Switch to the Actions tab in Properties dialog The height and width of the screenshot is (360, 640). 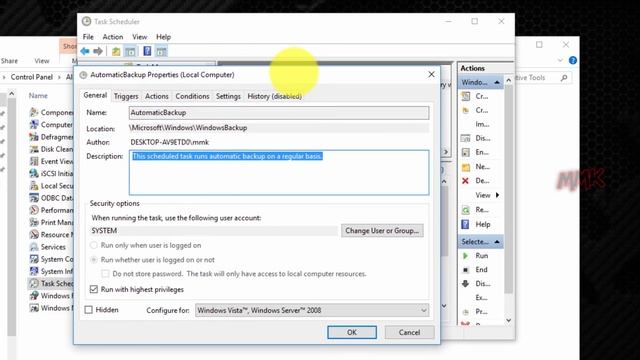pyautogui.click(x=157, y=96)
